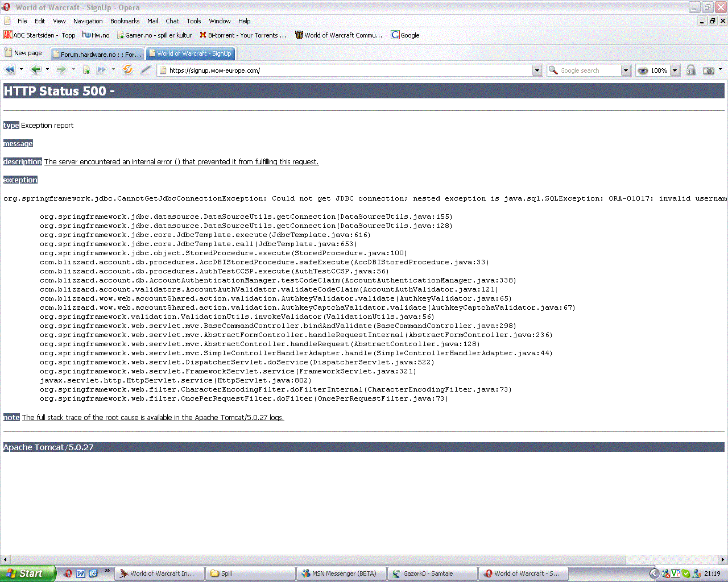Image resolution: width=728 pixels, height=582 pixels.
Task: Click the New page button label
Action: (28, 53)
